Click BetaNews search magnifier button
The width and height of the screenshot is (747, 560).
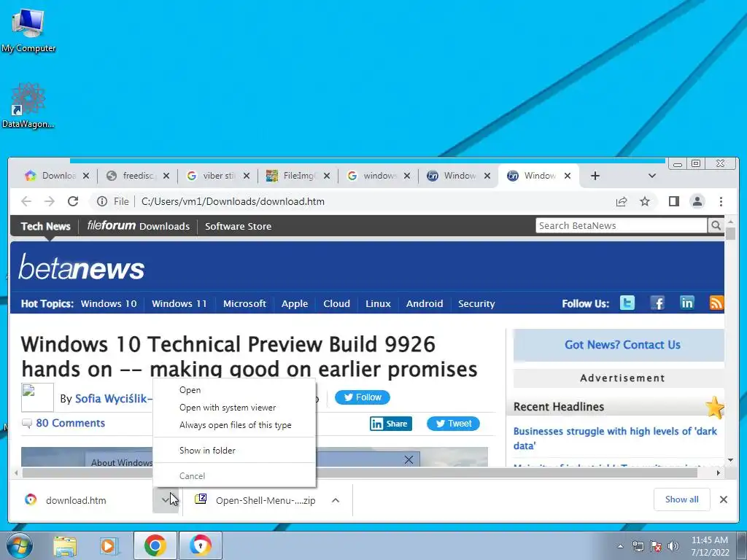tap(716, 226)
